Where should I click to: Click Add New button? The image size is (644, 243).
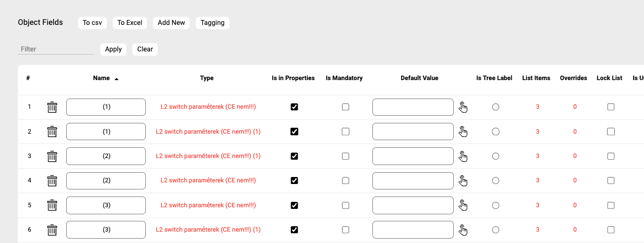point(171,23)
